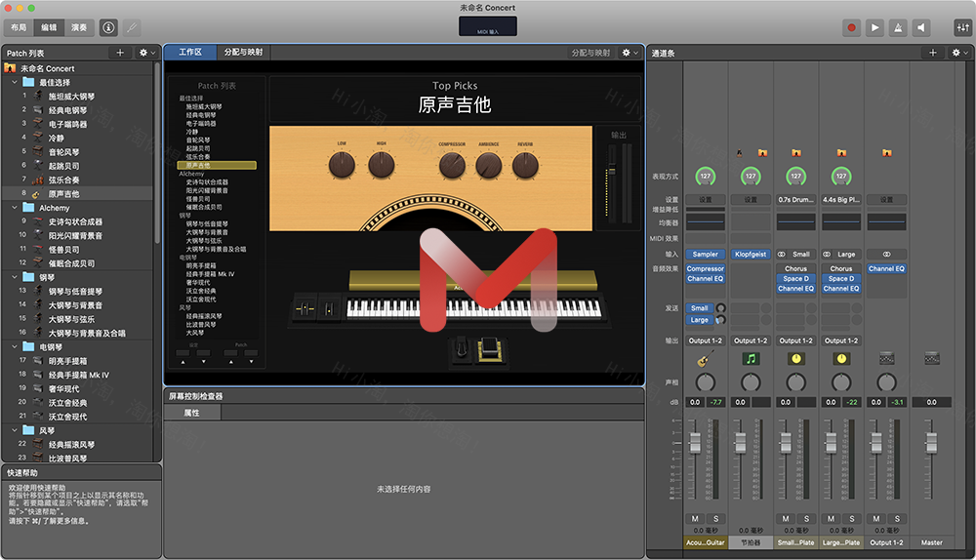976x560 pixels.
Task: Click the pencil assign icon in toolbar
Action: coord(132,27)
